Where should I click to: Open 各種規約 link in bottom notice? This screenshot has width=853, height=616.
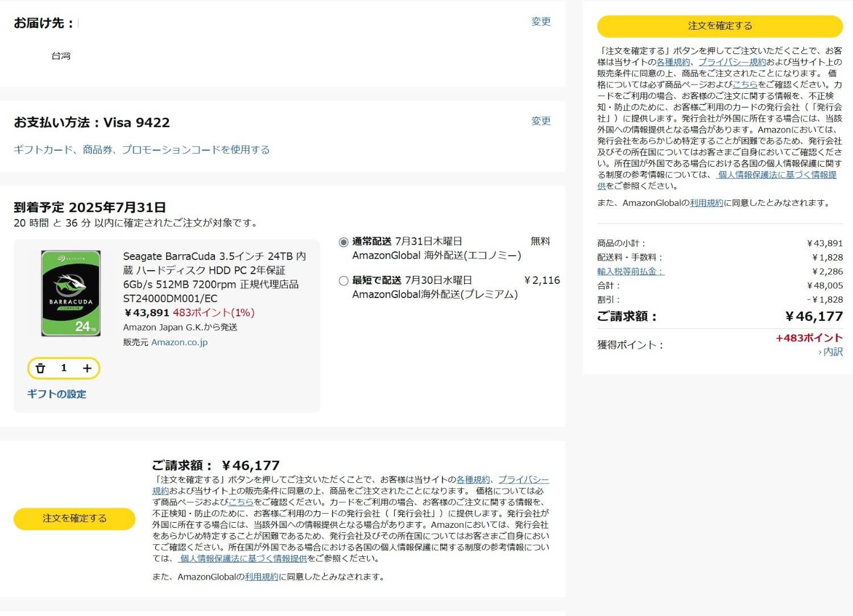[473, 479]
